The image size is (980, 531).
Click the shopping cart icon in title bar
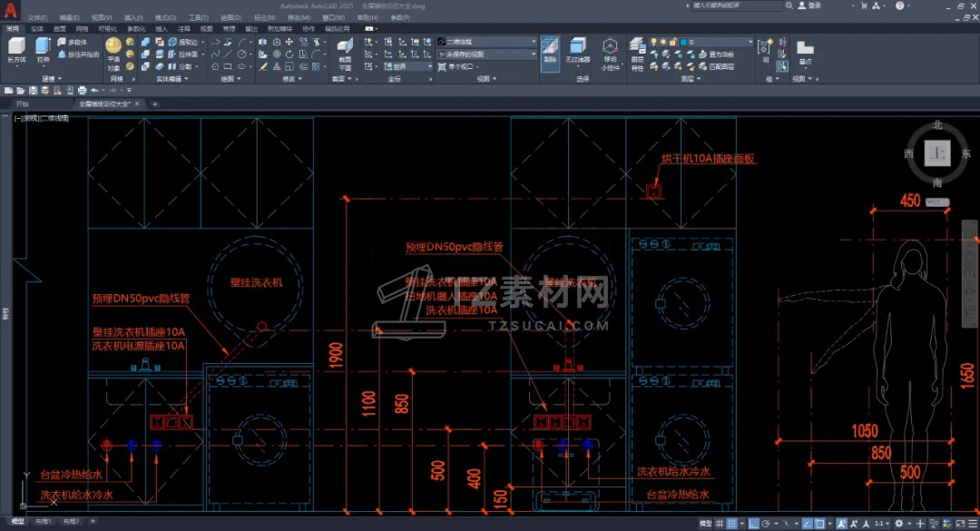pos(864,5)
